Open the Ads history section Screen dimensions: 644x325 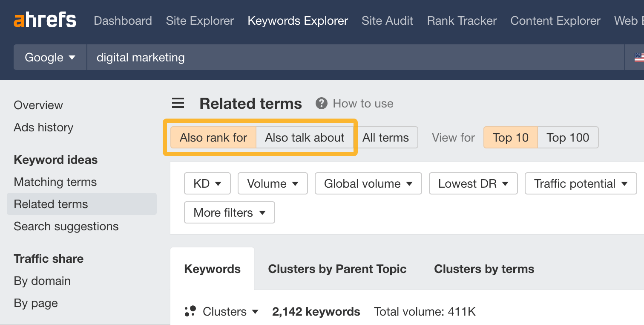tap(43, 127)
